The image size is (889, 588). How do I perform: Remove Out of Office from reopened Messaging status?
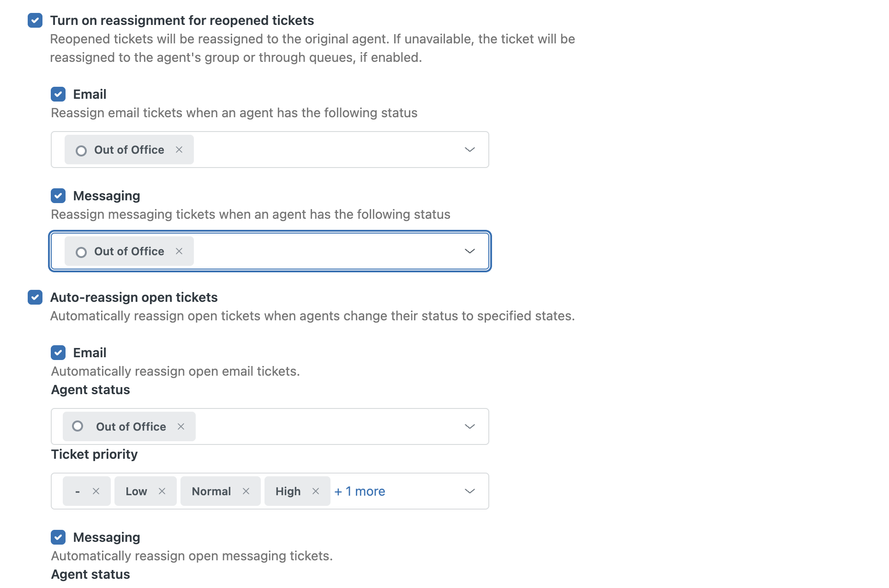(179, 251)
